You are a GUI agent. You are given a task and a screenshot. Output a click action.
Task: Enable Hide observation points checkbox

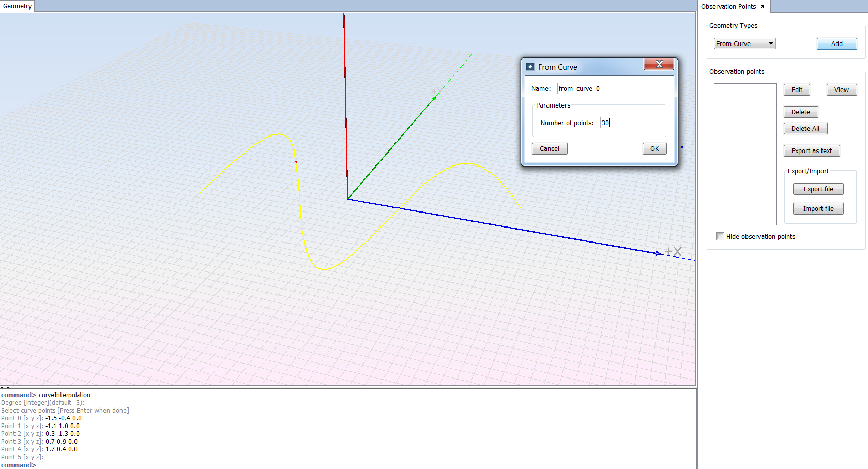pos(720,236)
